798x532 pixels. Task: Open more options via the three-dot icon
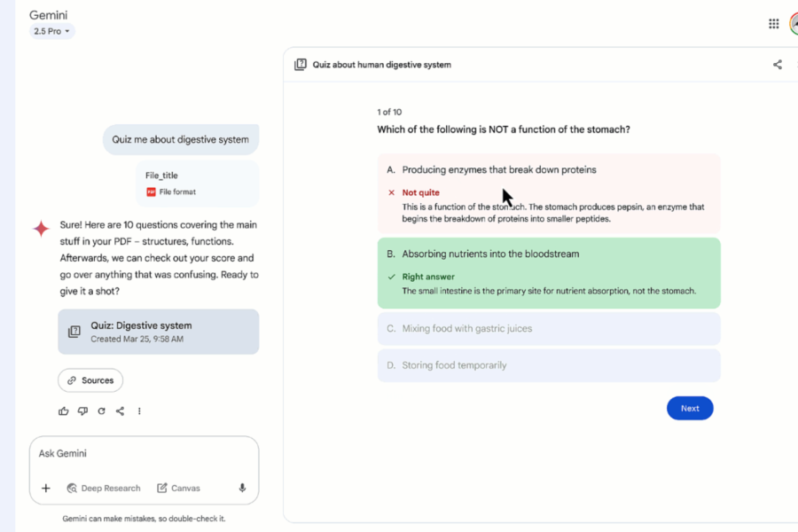pos(139,411)
